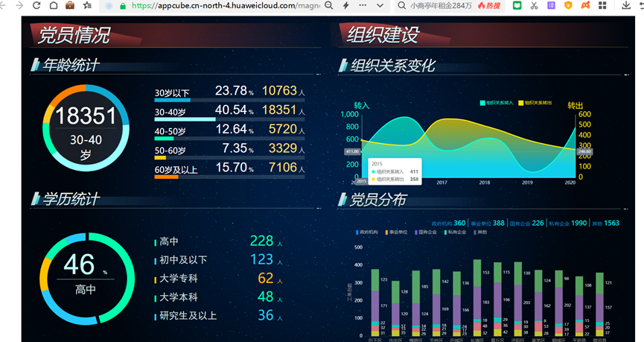
Task: Toggle 组织关系转入 legend series
Action: pos(496,103)
